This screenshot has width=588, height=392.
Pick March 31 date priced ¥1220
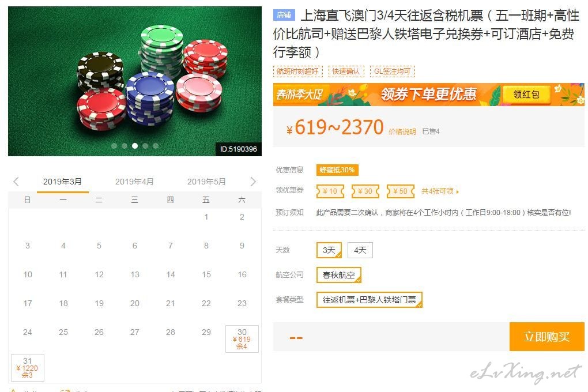[27, 368]
